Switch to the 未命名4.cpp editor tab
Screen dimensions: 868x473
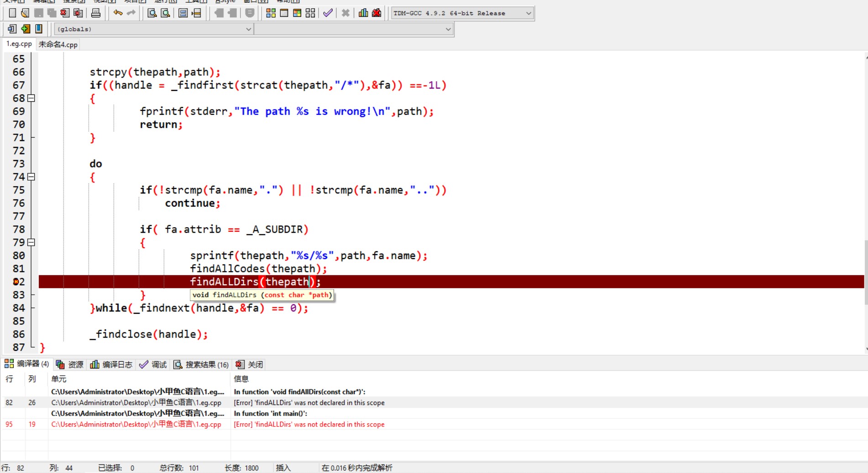58,45
